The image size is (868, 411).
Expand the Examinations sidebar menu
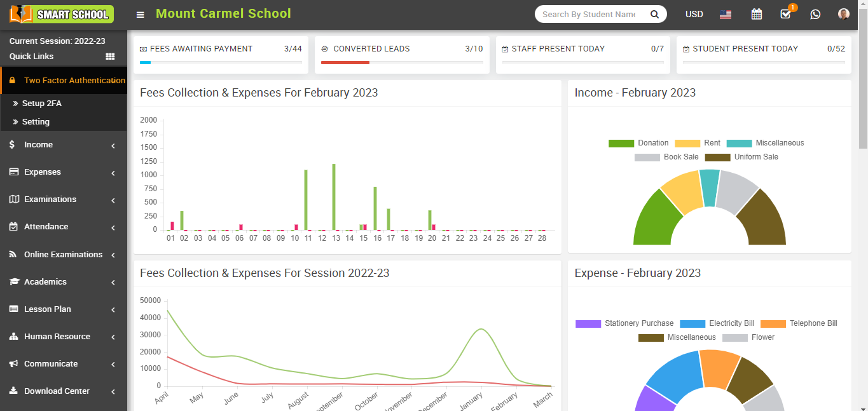pyautogui.click(x=63, y=199)
